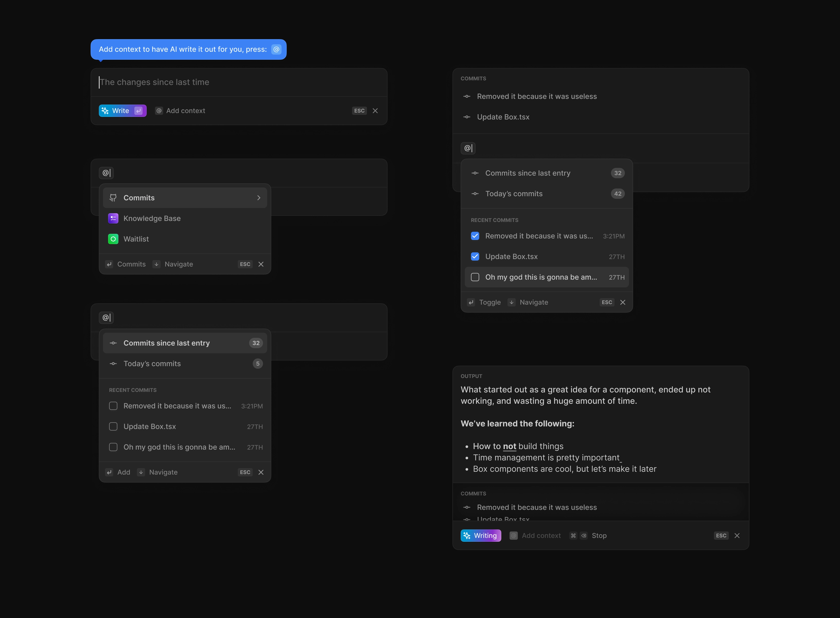The image size is (840, 618).
Task: Click the GitHub Commits icon
Action: pyautogui.click(x=113, y=198)
